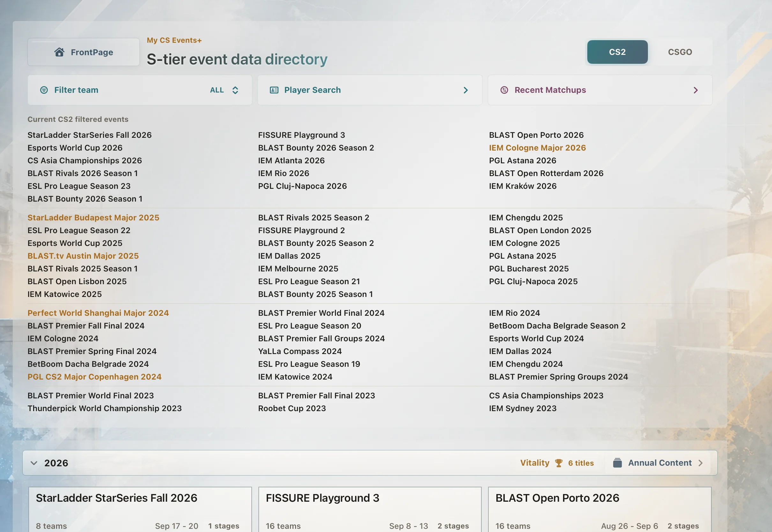Select StarLadder StarSeries Fall 2026 in list
Viewport: 772px width, 532px height.
(x=89, y=135)
